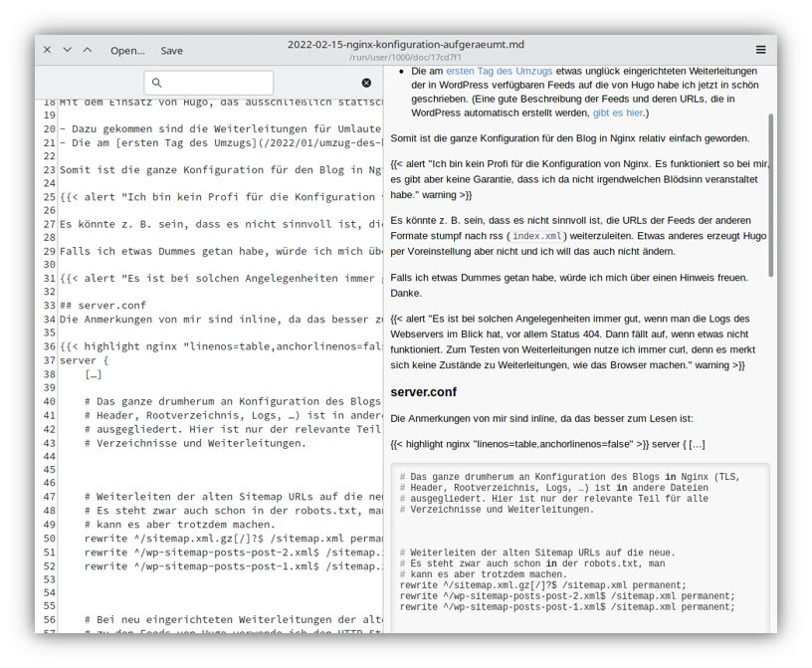Click line 49 '# kann es aber trotzdem machen.'
Viewport: 812px width, 668px height.
[180, 525]
